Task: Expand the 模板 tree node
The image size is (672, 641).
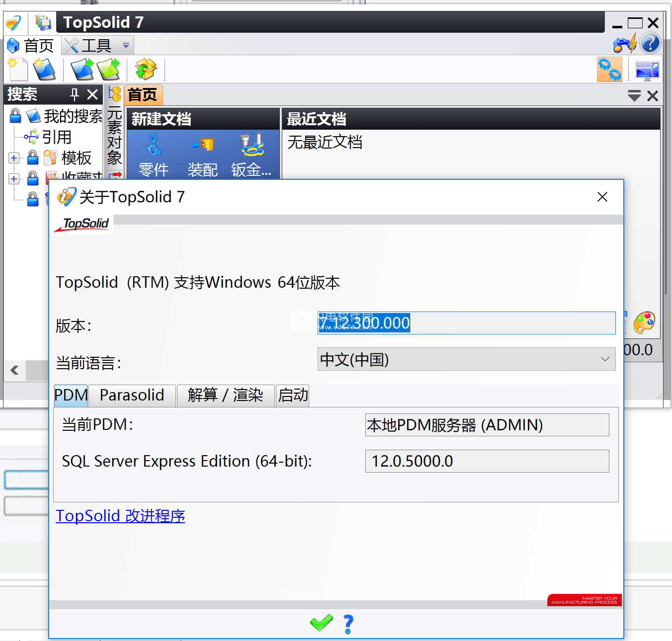Action: pos(14,158)
